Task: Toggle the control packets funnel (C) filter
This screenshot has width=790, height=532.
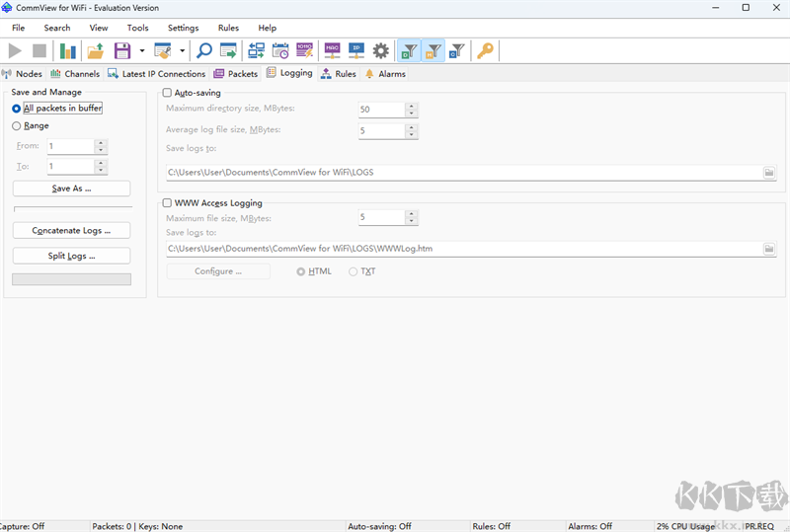Action: click(x=456, y=51)
